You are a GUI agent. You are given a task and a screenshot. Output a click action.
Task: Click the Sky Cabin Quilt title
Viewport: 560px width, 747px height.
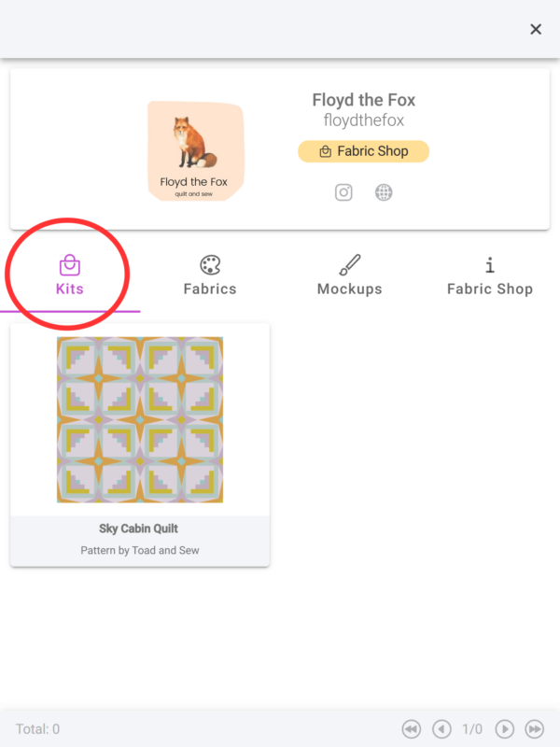pyautogui.click(x=139, y=529)
